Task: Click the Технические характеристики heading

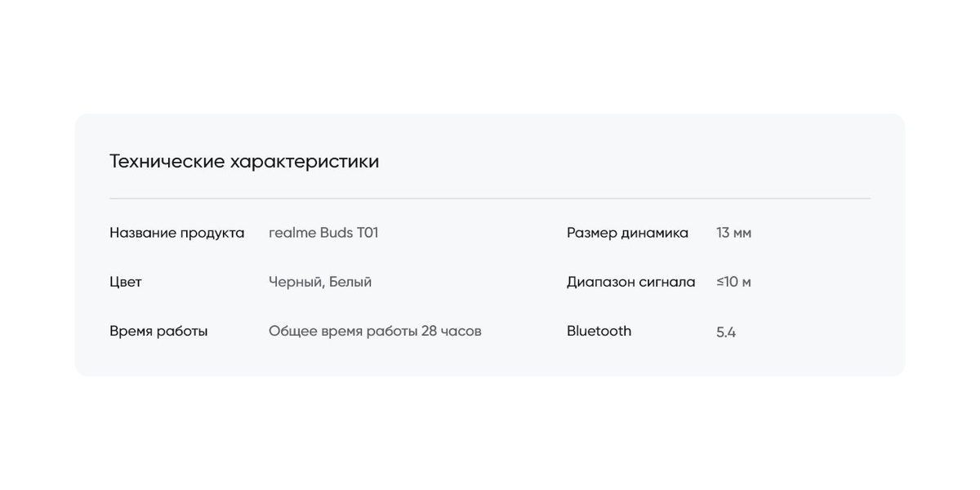Action: 244,161
